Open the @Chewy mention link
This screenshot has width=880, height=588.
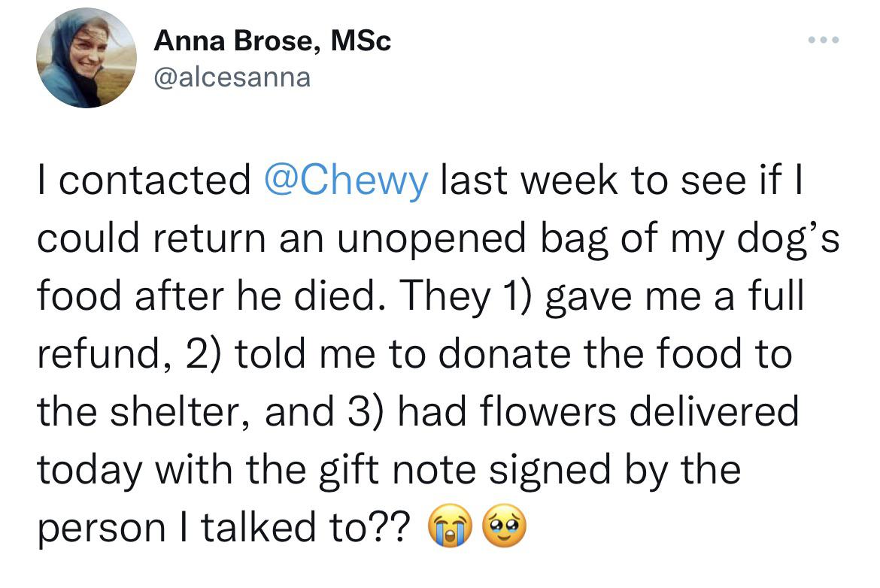tap(345, 181)
